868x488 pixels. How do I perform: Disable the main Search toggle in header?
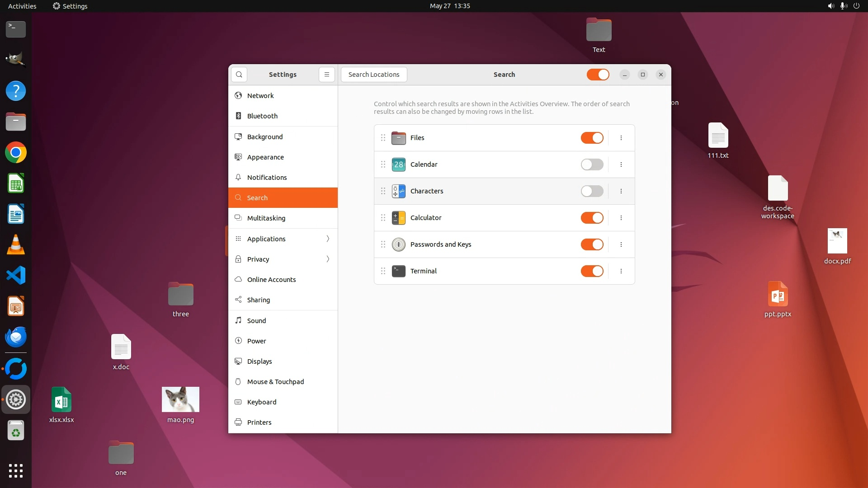click(598, 75)
